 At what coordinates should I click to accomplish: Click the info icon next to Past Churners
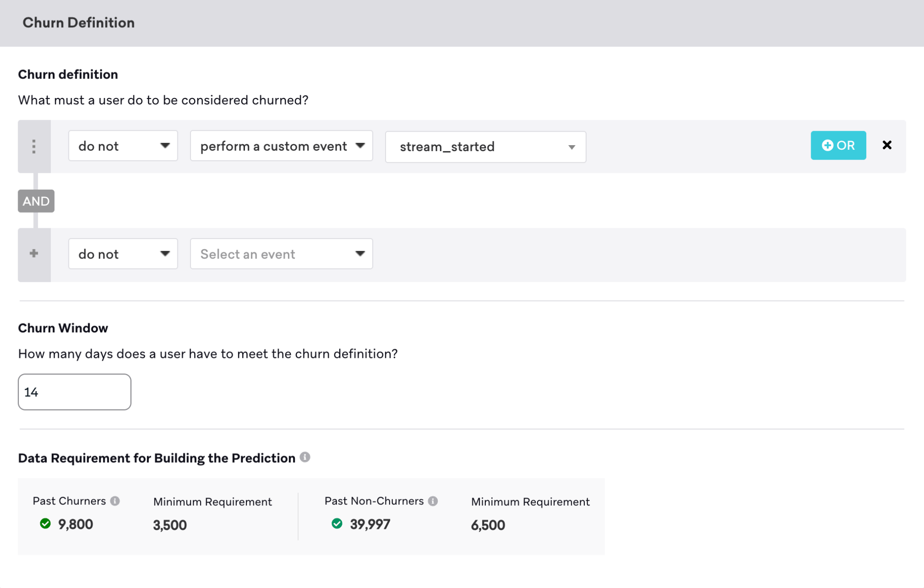(116, 501)
